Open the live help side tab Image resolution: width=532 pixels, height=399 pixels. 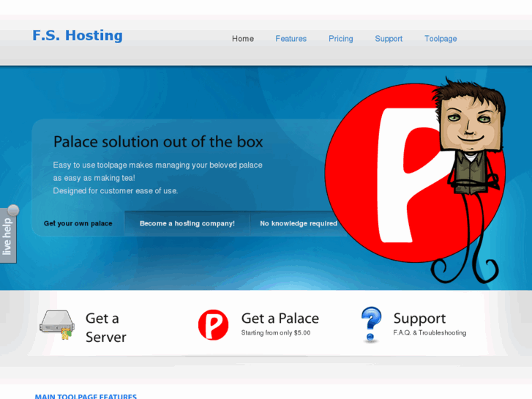[7, 236]
